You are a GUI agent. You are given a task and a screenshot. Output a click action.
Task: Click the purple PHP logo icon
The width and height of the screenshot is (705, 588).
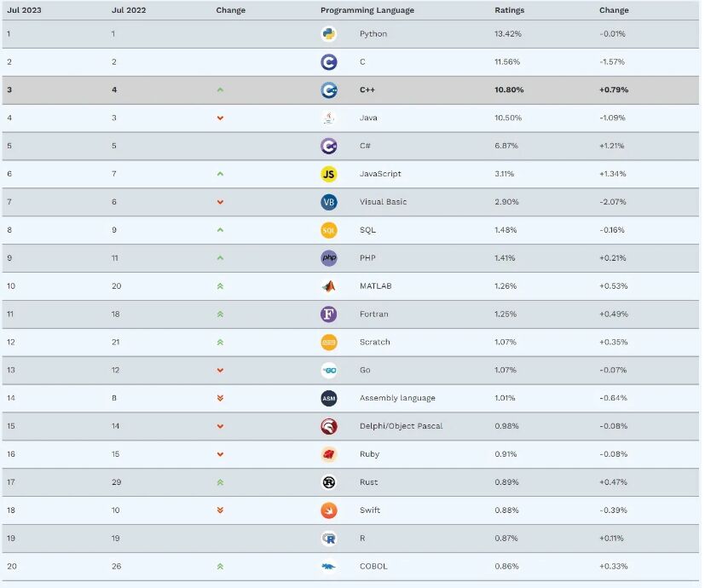[x=328, y=257]
